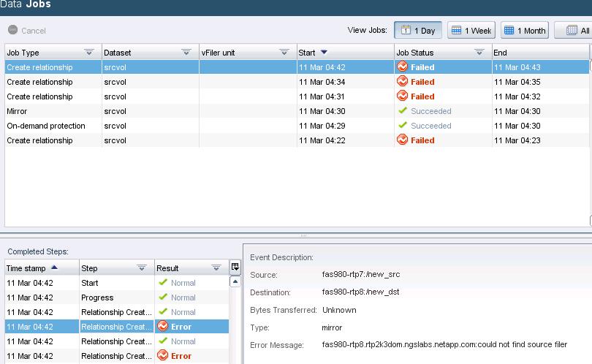Open Result column filter in Completed Steps

[216, 268]
